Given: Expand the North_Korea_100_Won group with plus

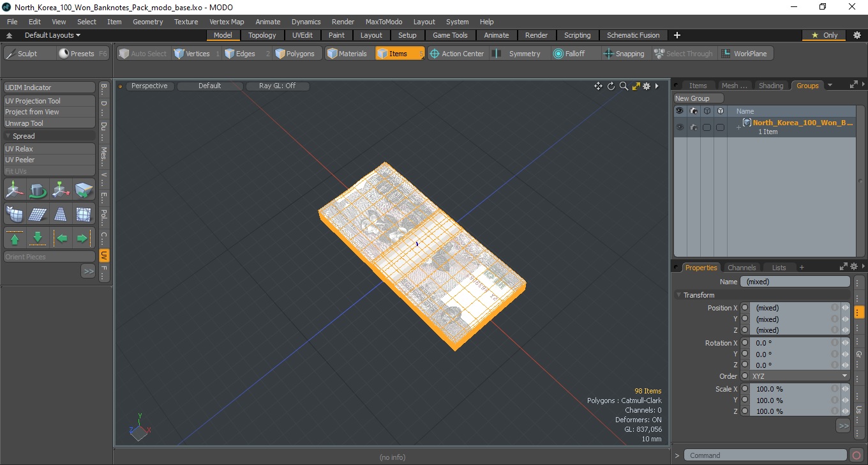Looking at the screenshot, I should point(738,127).
